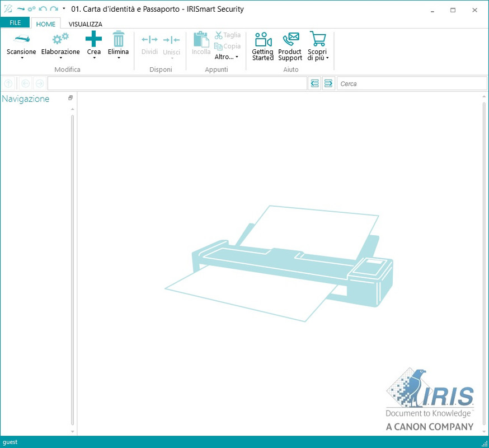Expand the Scansione dropdown arrow
Viewport: 489px width, 448px height.
point(22,58)
